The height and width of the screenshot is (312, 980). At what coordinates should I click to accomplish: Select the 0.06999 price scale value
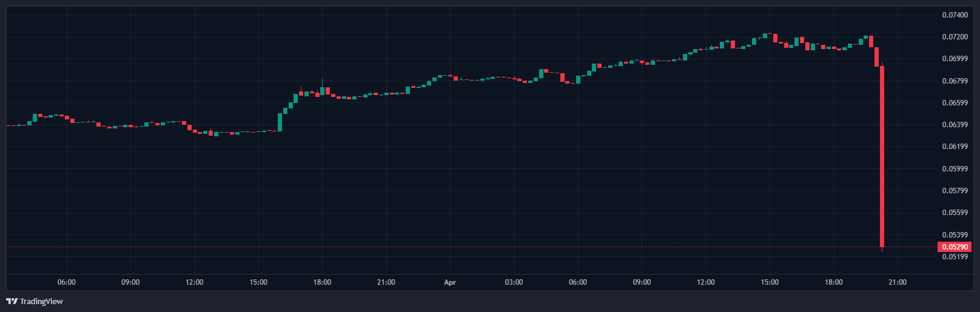[x=955, y=59]
